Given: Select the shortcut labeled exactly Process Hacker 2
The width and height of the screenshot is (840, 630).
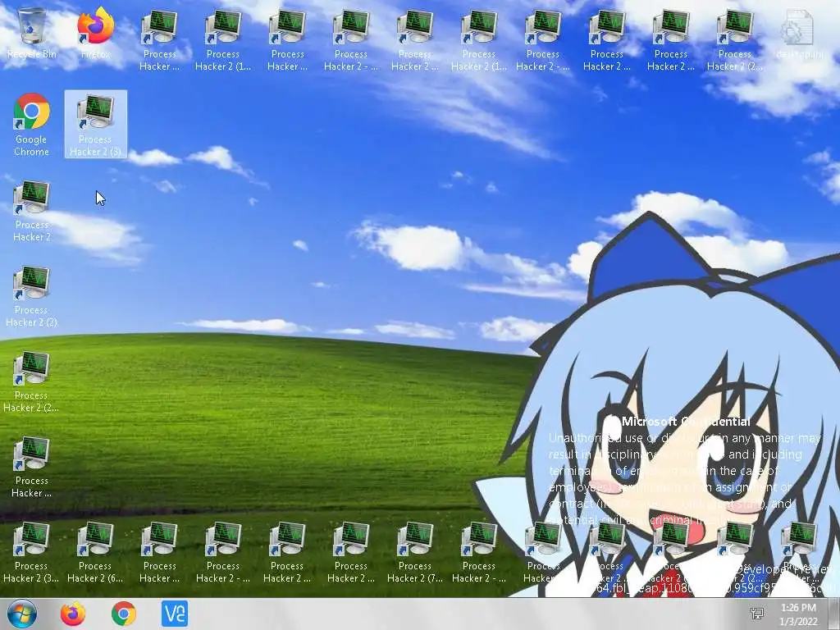Looking at the screenshot, I should click(32, 211).
